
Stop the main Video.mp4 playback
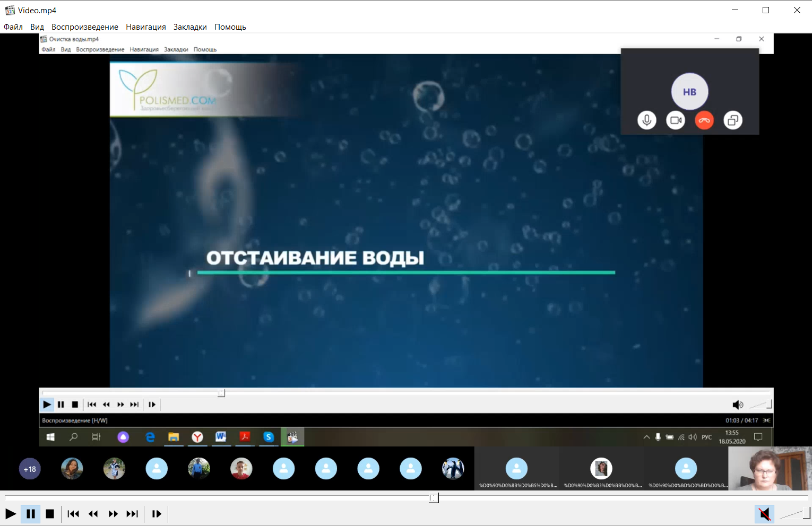click(x=50, y=514)
